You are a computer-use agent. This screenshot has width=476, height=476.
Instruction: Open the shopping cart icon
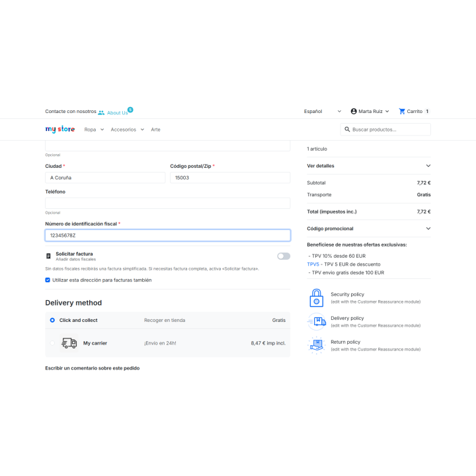[x=402, y=112]
